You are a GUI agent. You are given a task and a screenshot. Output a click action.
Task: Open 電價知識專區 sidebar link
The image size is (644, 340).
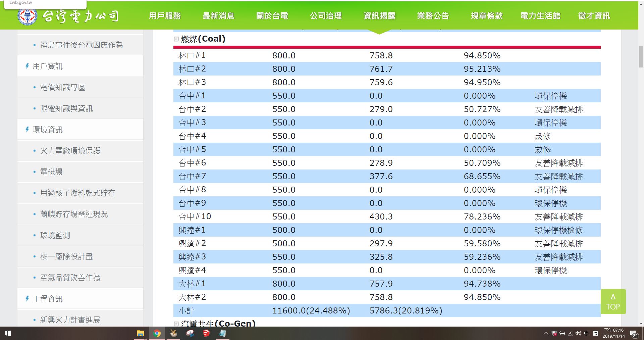pyautogui.click(x=63, y=87)
